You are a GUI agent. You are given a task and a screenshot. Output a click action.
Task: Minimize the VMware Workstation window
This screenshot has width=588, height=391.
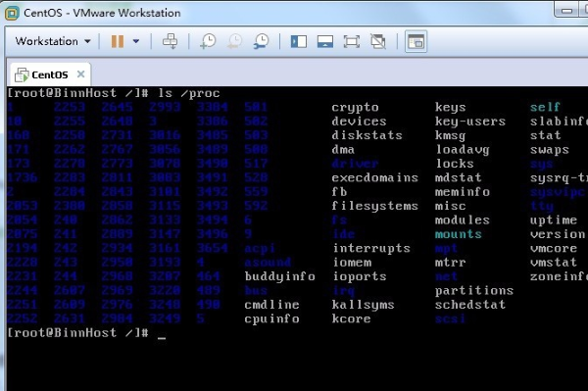(566, 10)
